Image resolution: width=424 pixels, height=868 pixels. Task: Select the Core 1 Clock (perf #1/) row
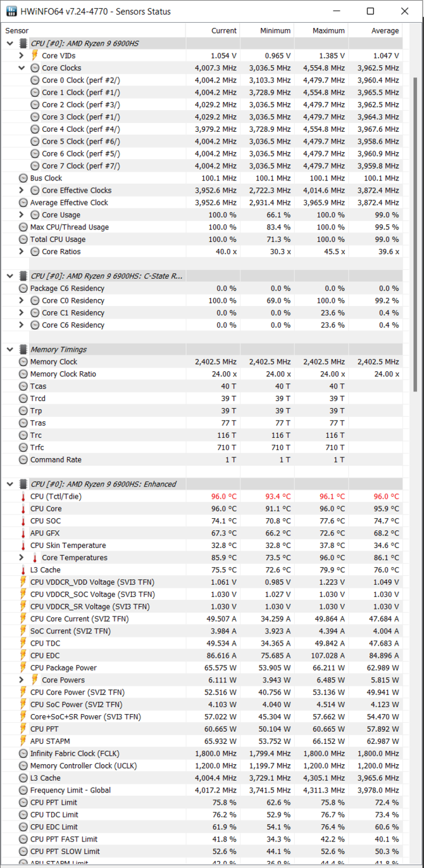(203, 93)
